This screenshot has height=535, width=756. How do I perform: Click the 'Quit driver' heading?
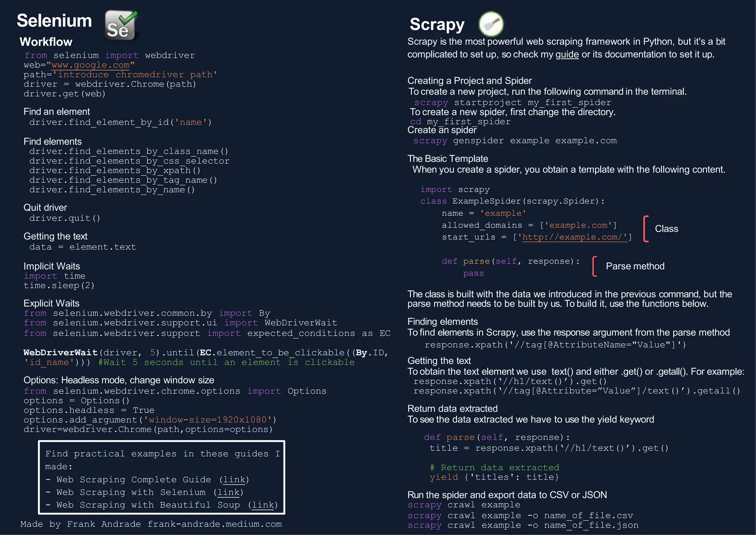[x=45, y=208]
